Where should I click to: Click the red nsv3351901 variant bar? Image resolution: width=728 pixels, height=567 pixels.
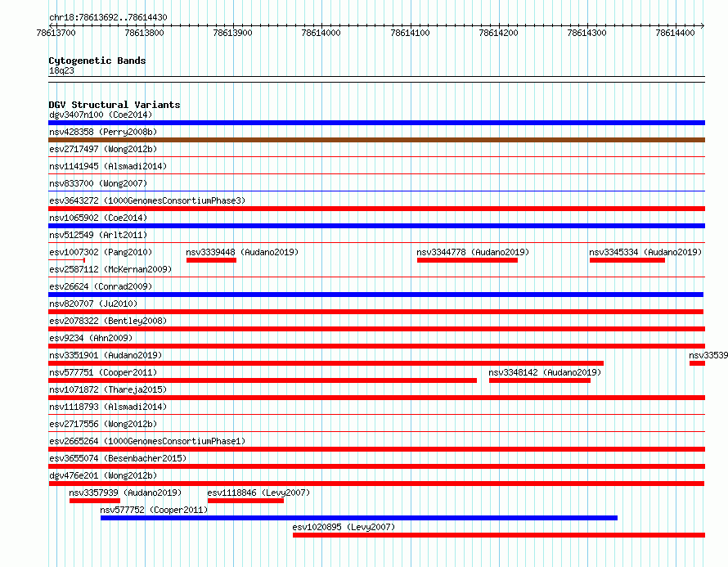coord(326,363)
